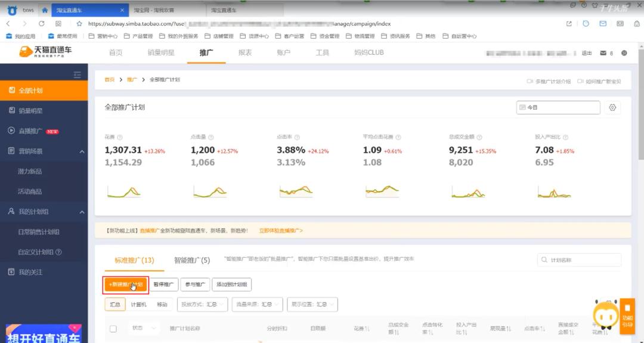Reload the page with the refresh icon

[42, 24]
